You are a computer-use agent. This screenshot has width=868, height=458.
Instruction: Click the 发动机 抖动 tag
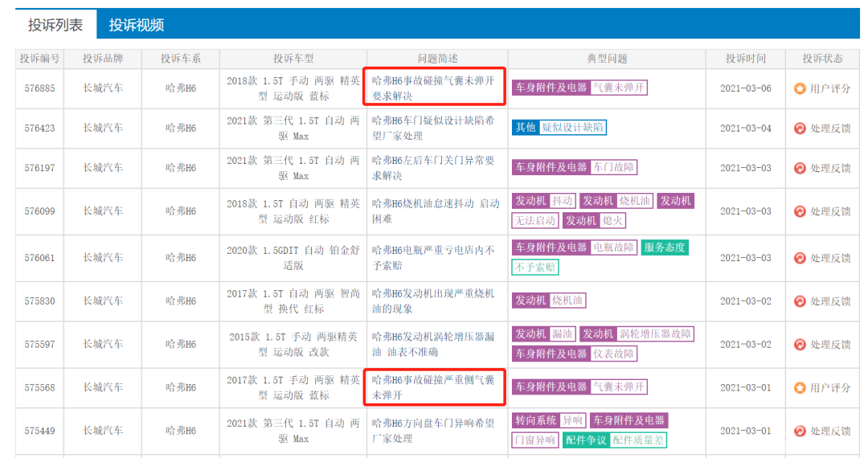pyautogui.click(x=544, y=201)
